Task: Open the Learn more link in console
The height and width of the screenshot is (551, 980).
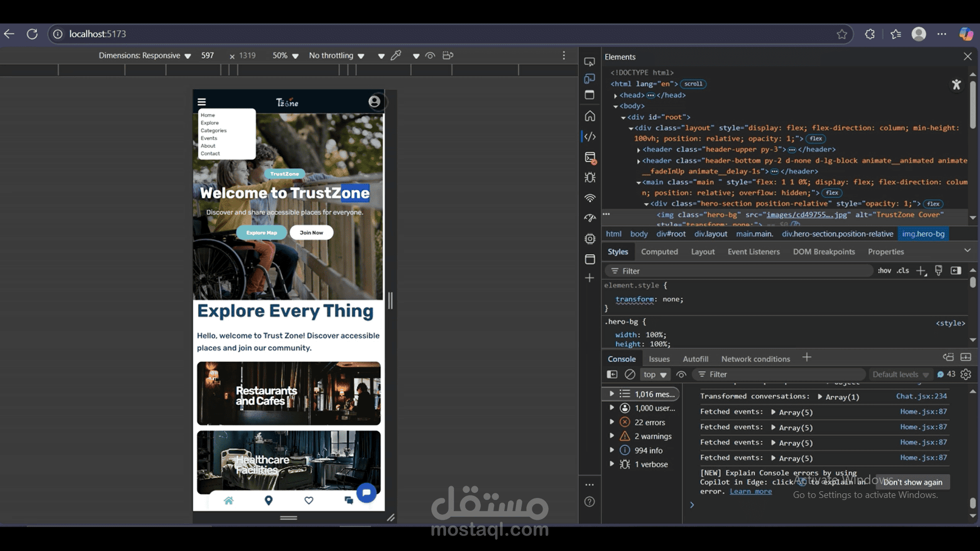Action: click(x=750, y=491)
